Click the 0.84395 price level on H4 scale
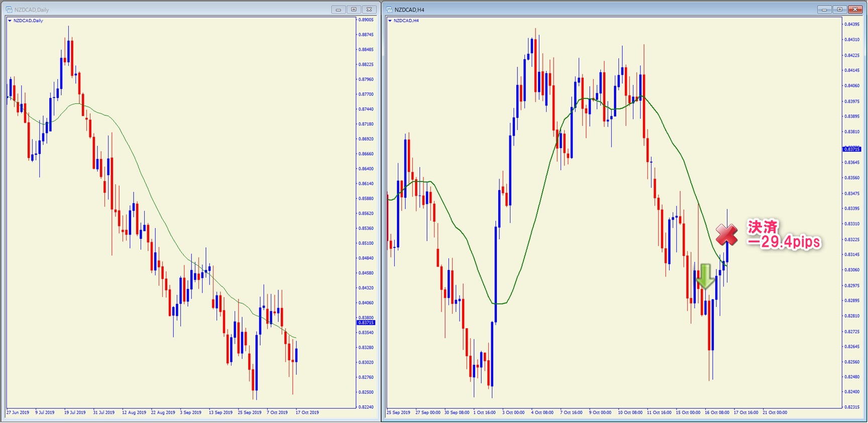The height and width of the screenshot is (423, 868). click(852, 24)
